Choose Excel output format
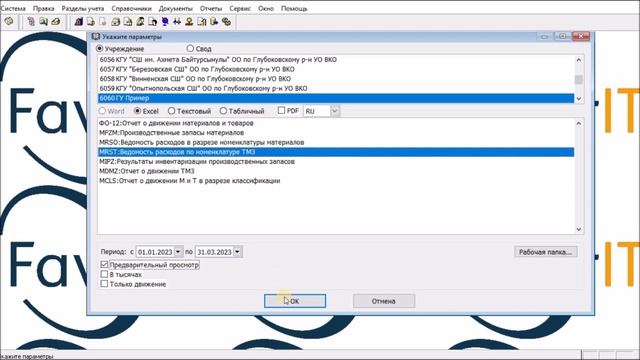 click(137, 111)
